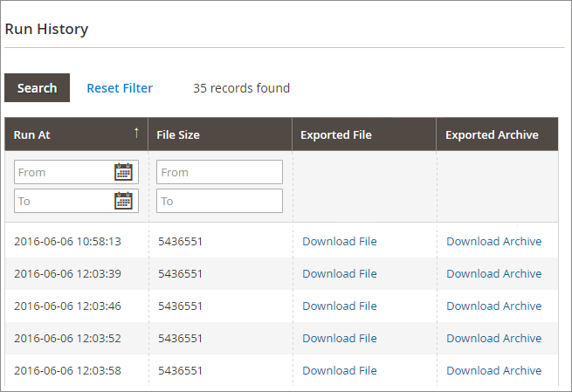
Task: Open calendar picker for Run At From
Action: (123, 172)
